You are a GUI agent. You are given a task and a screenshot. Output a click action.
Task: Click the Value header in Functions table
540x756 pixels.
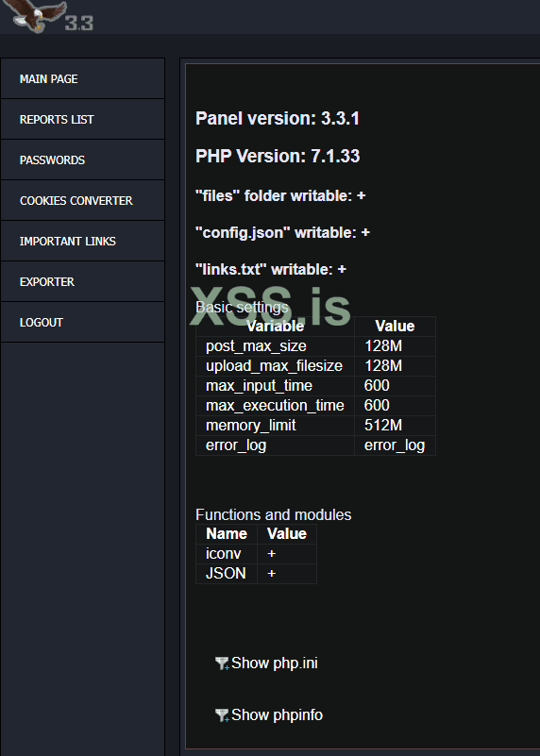(x=287, y=534)
